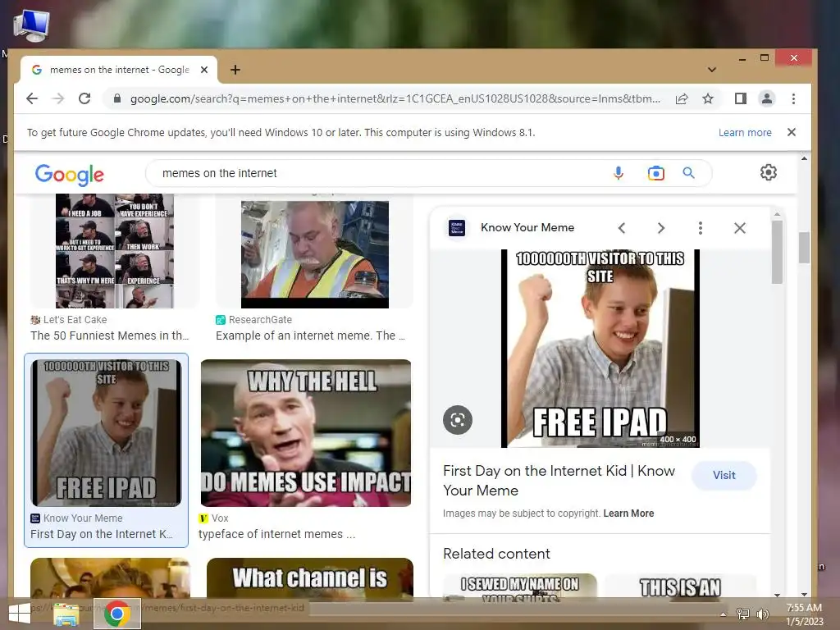Search by image with Google Lens camera
This screenshot has width=840, height=630.
(x=655, y=173)
